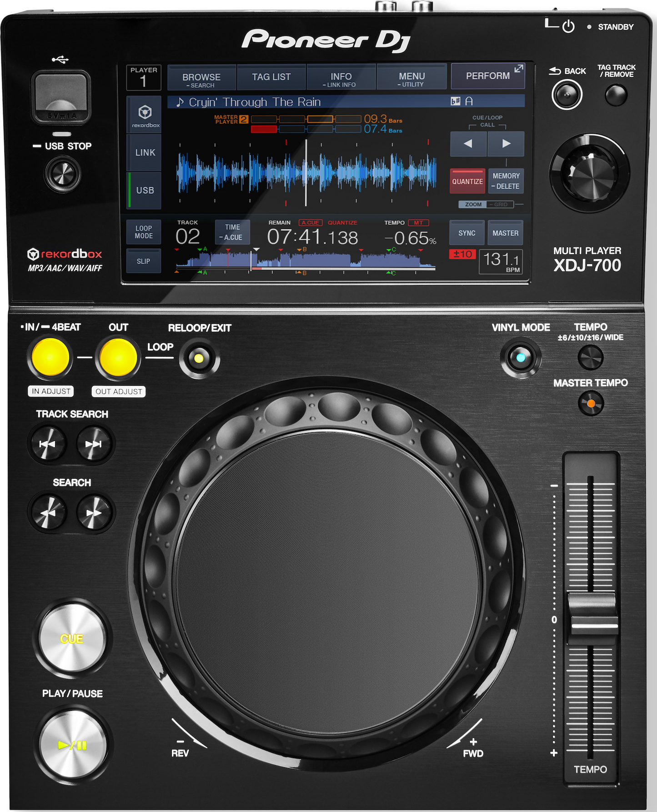The image size is (657, 812).
Task: Tap the tempo value -0.65%
Action: 411,238
